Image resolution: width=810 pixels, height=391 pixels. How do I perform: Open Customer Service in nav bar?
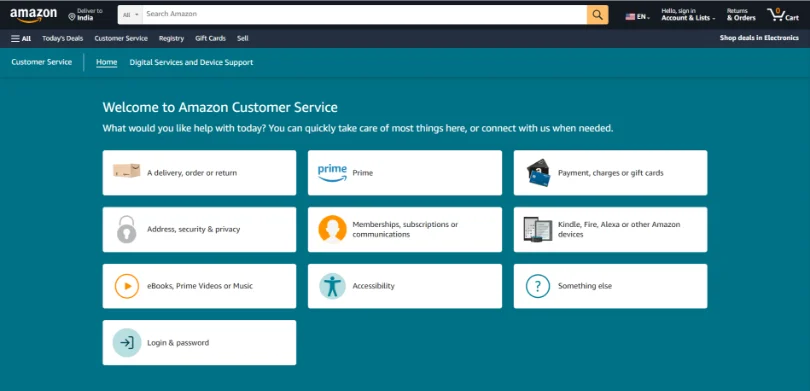coord(121,38)
